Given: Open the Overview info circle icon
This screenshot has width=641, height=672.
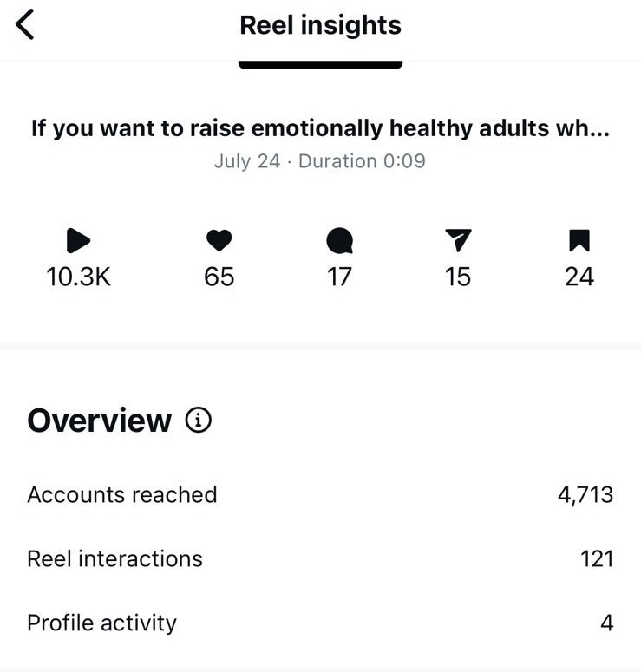Looking at the screenshot, I should click(198, 420).
